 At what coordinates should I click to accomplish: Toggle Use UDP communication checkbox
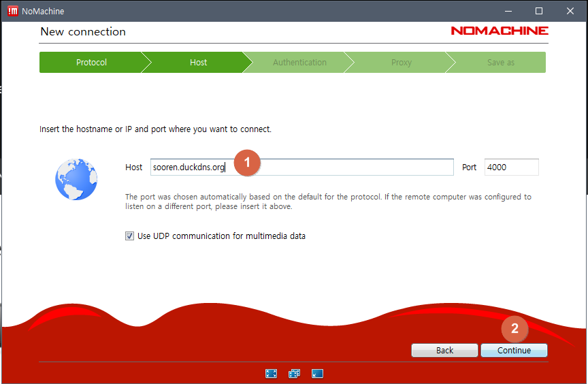[129, 236]
